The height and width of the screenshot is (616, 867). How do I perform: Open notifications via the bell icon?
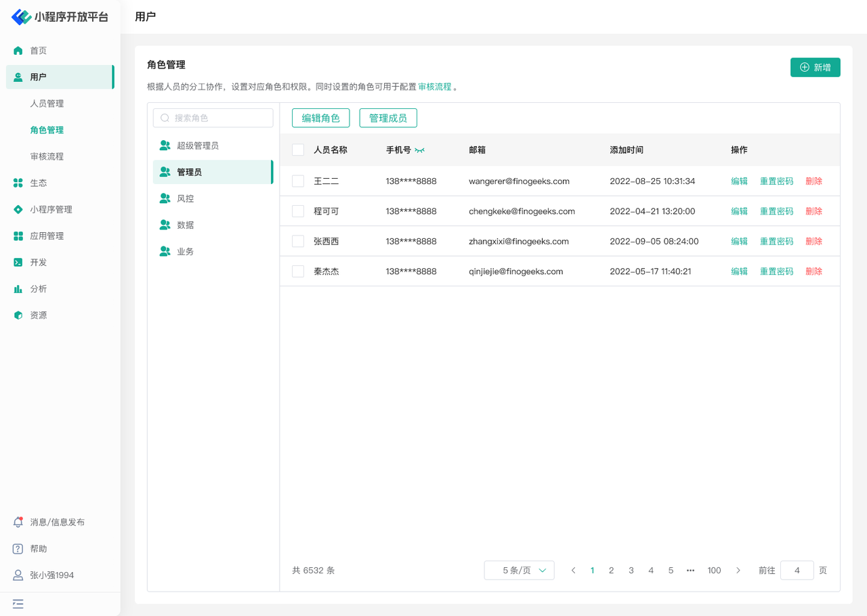click(x=18, y=522)
